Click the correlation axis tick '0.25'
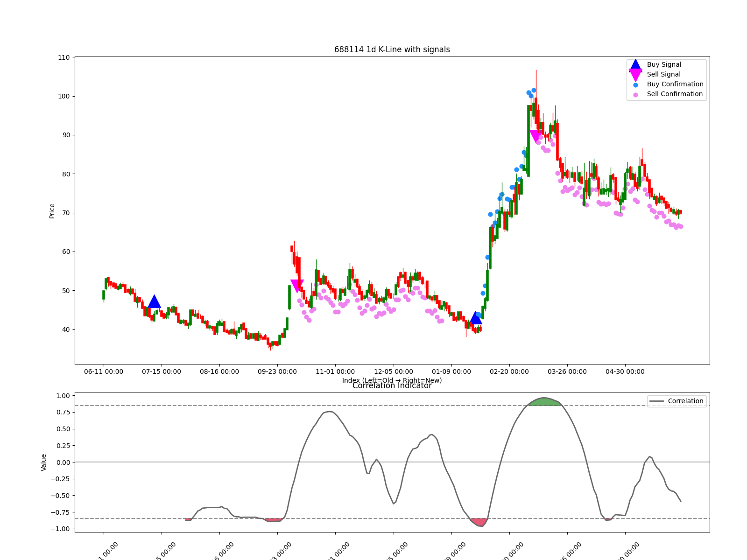The height and width of the screenshot is (560, 747). 63,446
